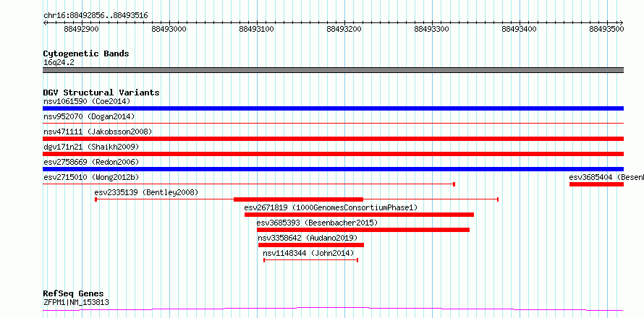This screenshot has width=644, height=318.
Task: Select the red dgv171n21 variant bar
Action: tap(333, 154)
